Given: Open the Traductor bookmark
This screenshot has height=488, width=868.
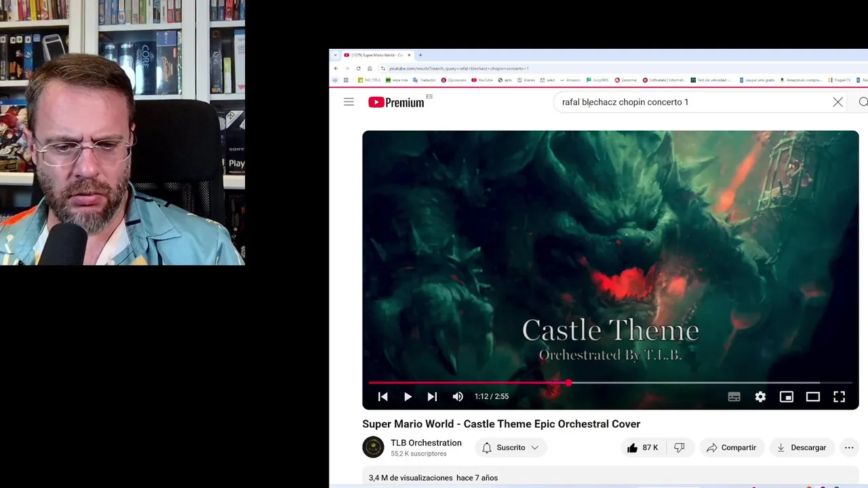Looking at the screenshot, I should (425, 80).
